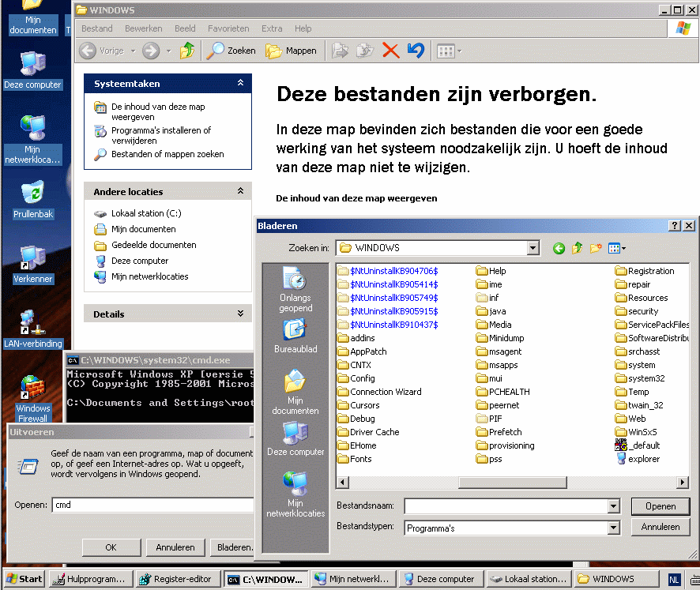Screen dimensions: 700x590
Task: Click the horizontal scrollbar in Bladeren file list
Action: point(513,482)
